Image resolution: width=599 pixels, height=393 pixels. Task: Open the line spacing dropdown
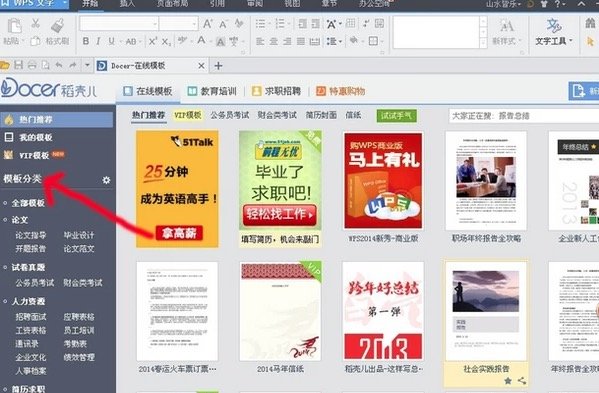[334, 41]
